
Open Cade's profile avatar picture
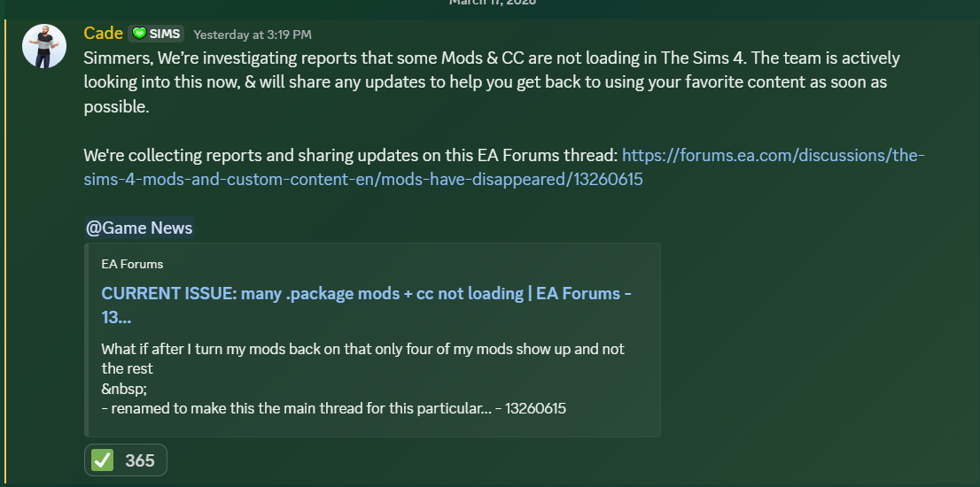coord(43,46)
